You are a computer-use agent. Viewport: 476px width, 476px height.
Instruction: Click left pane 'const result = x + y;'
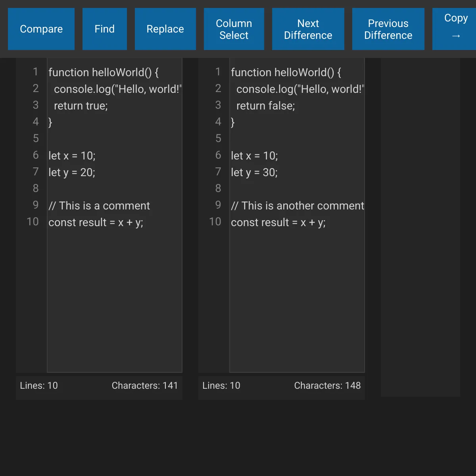pos(96,222)
